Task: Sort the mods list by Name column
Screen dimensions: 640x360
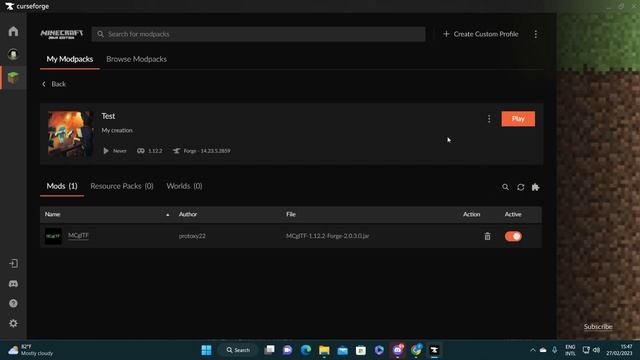Action: point(53,214)
